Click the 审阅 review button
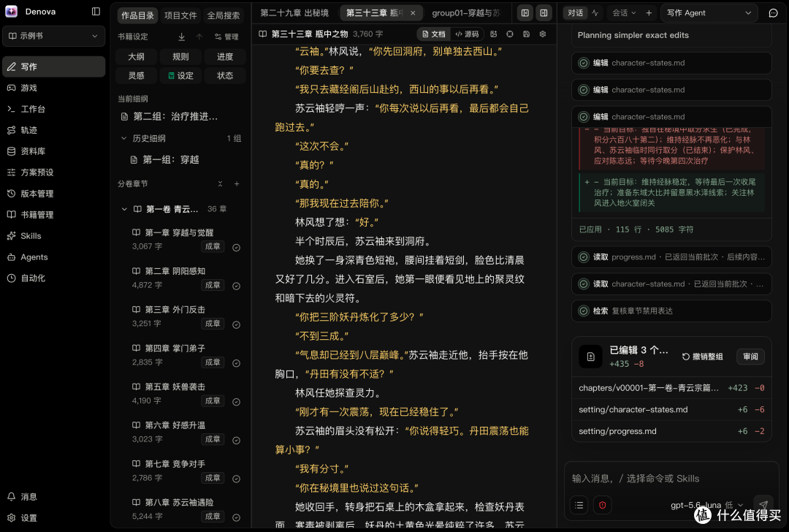This screenshot has height=532, width=789. (x=750, y=357)
